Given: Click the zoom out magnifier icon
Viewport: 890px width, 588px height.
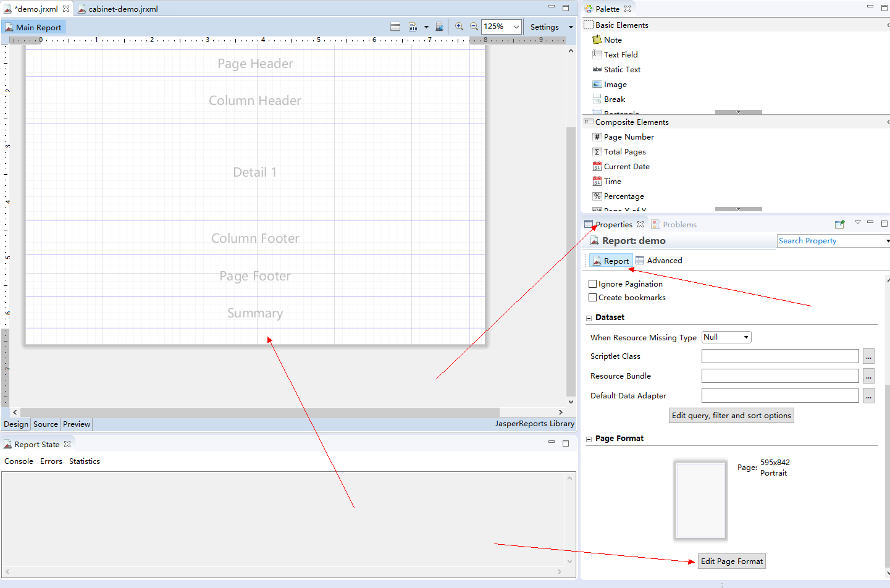Looking at the screenshot, I should (474, 27).
